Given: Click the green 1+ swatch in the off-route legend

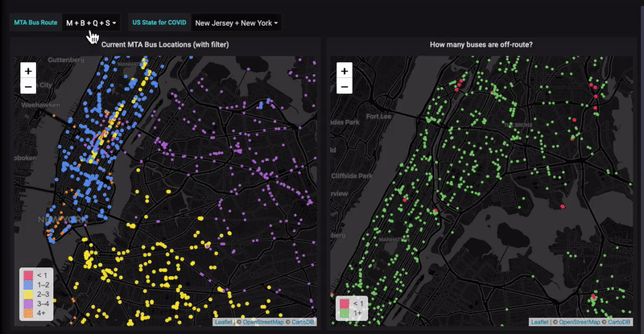Looking at the screenshot, I should (x=342, y=313).
